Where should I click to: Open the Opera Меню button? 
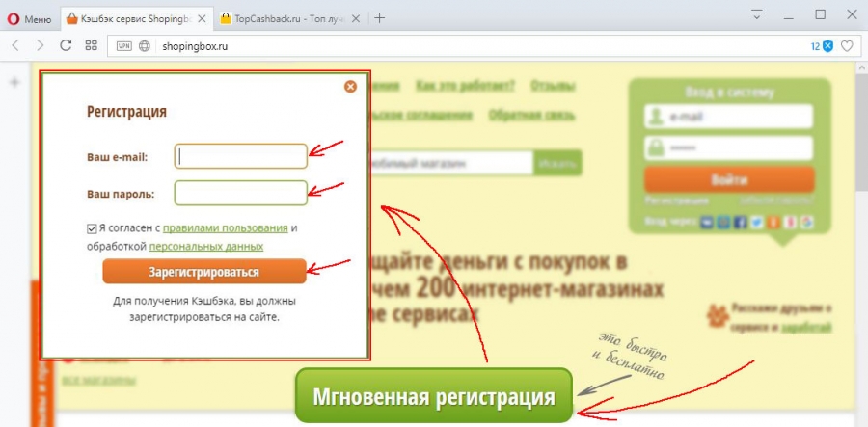coord(30,19)
